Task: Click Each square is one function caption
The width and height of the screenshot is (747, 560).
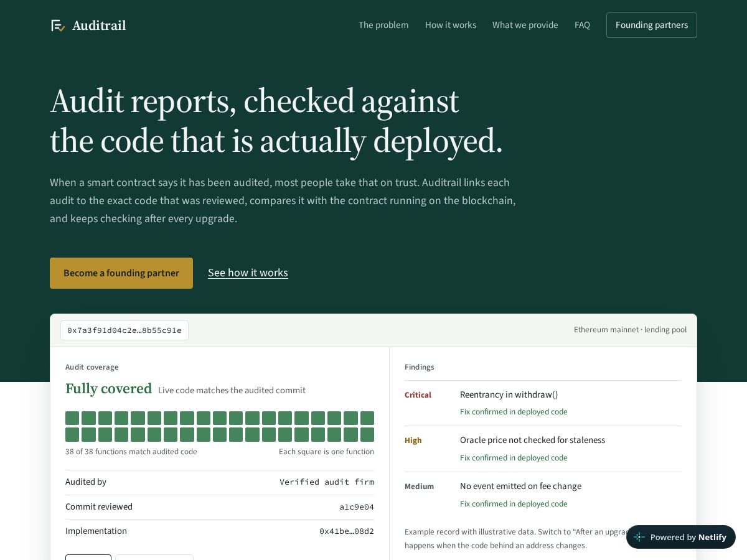Action: pos(326,452)
